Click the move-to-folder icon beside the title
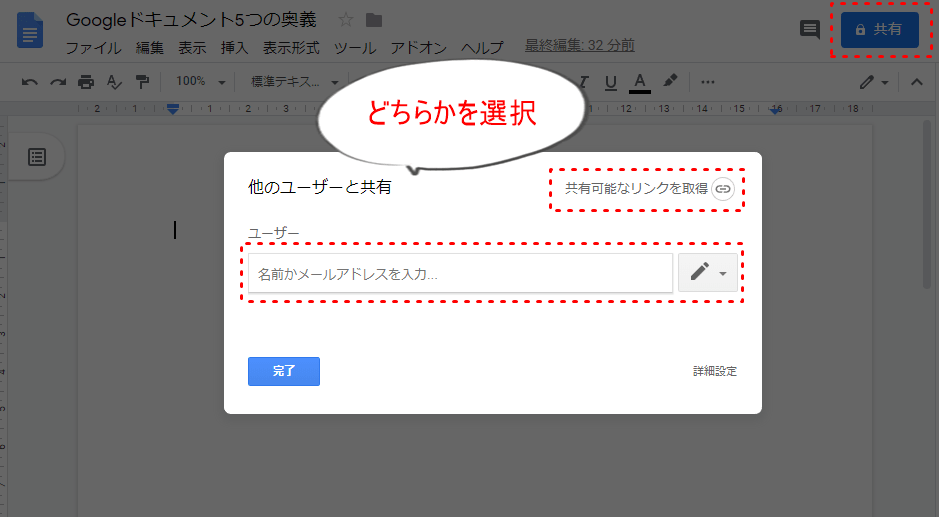 [374, 20]
